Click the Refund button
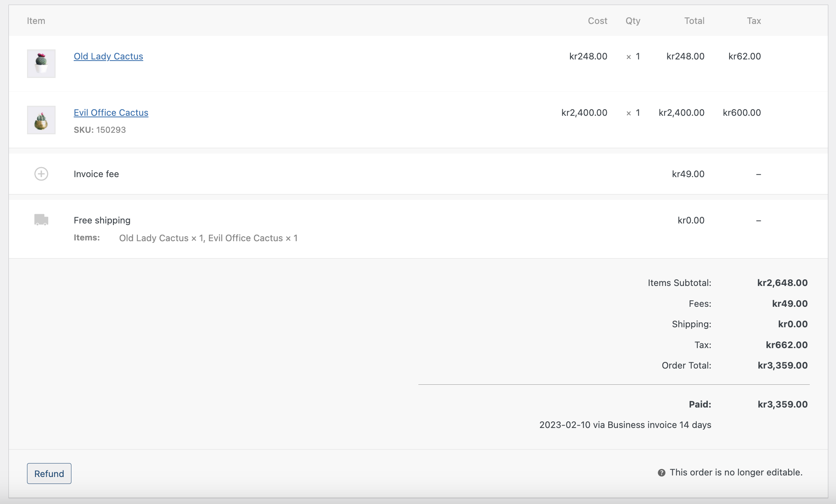Image resolution: width=836 pixels, height=504 pixels. coord(49,474)
